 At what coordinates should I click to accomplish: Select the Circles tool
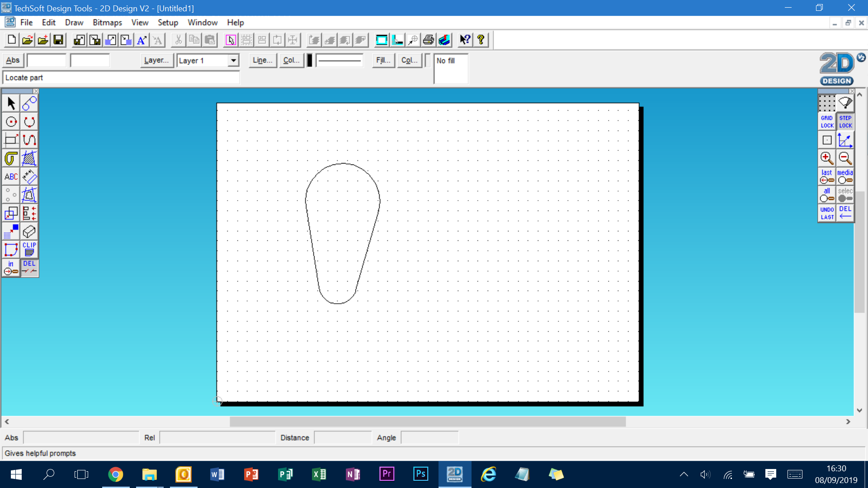coord(11,121)
